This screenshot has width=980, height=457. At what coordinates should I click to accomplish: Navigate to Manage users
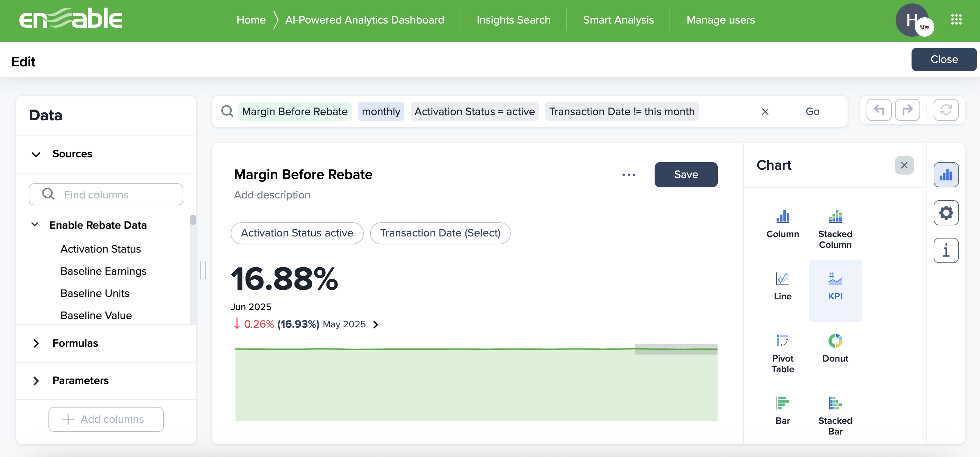[720, 20]
